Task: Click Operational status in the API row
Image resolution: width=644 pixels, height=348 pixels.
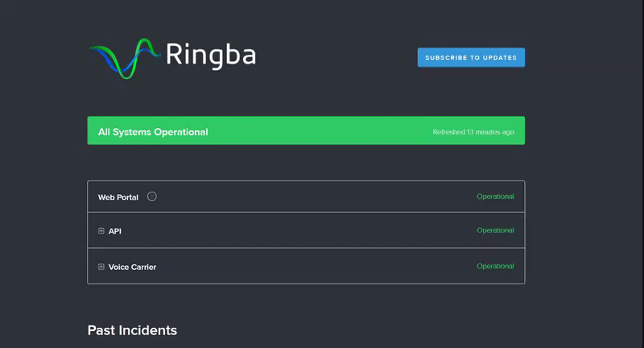Action: [x=495, y=230]
